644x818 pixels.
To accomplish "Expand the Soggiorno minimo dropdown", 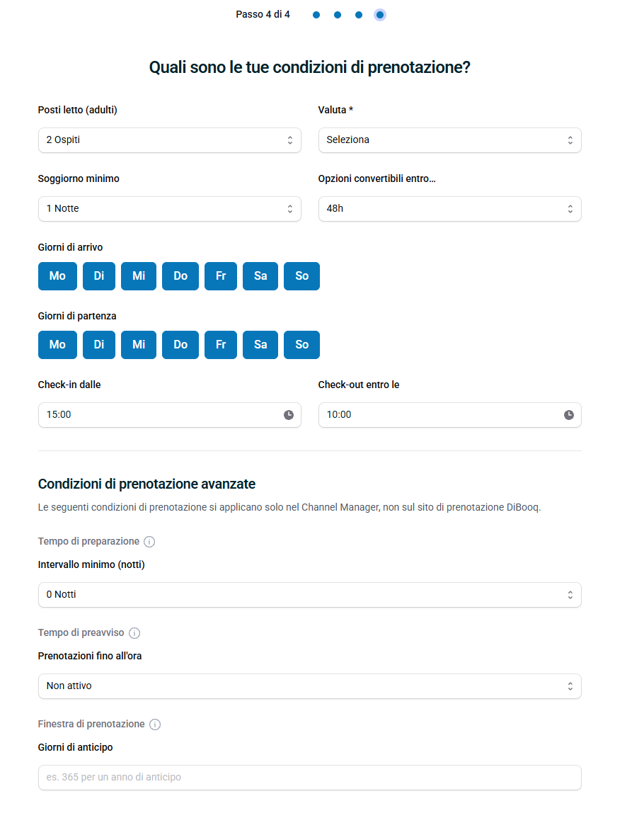I will coord(169,209).
